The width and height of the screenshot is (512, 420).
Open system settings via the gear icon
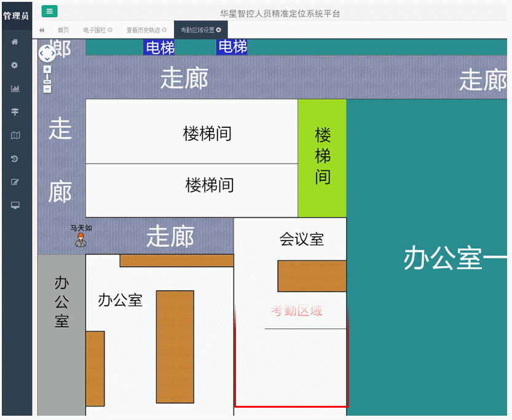[14, 65]
